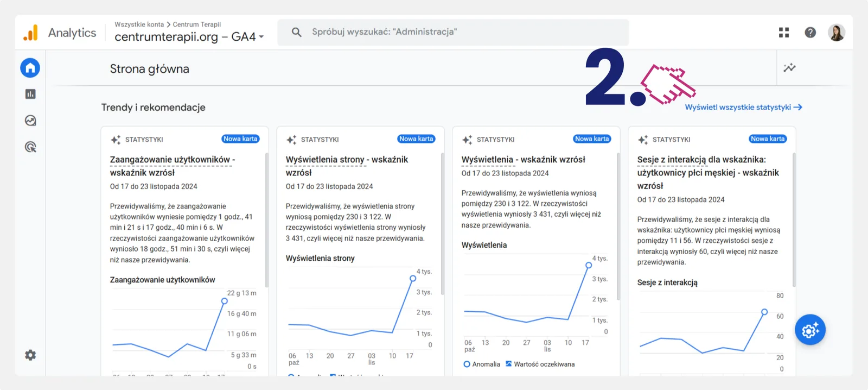Image resolution: width=868 pixels, height=390 pixels.
Task: Click scrollbar of Wyświetlenia strony card
Action: (442, 224)
